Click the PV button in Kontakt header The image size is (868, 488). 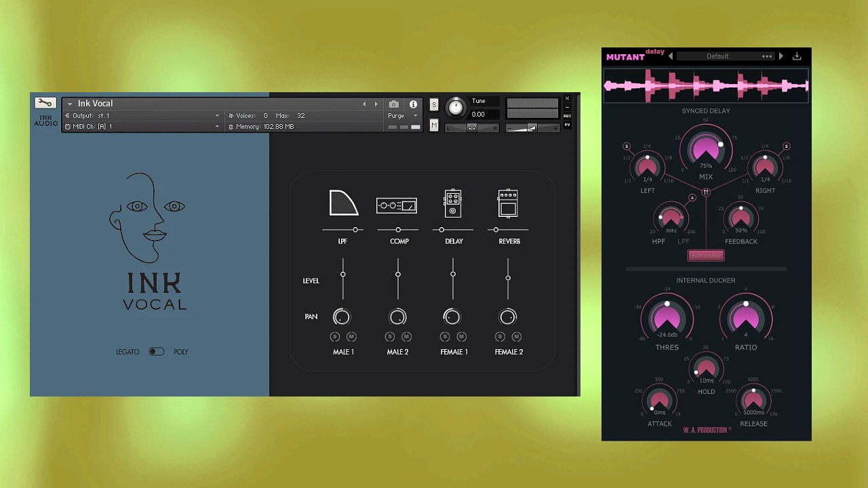[568, 125]
